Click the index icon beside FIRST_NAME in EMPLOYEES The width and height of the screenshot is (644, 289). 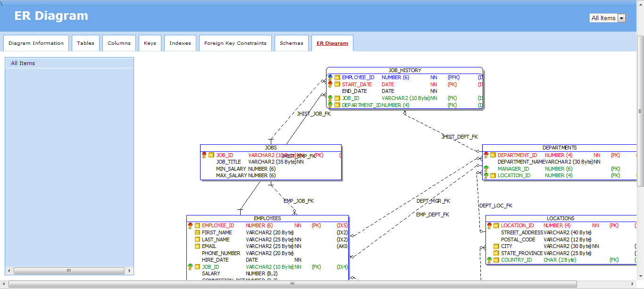pyautogui.click(x=197, y=232)
